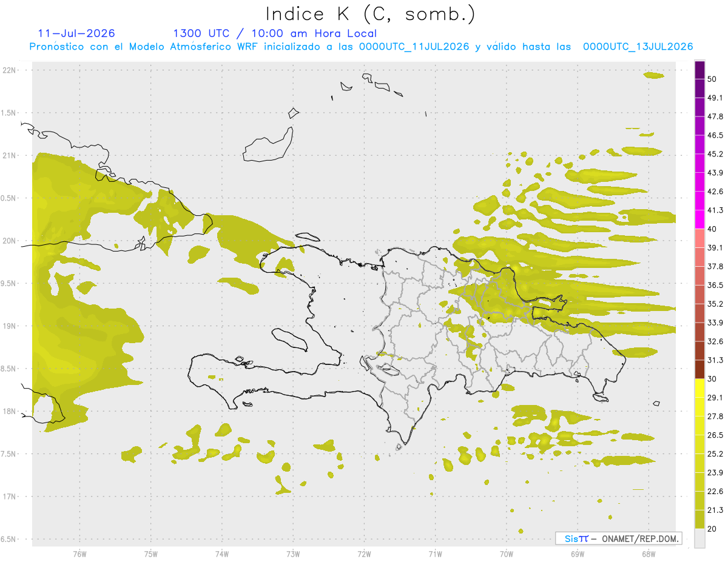Click the colorbar value "29.1"
This screenshot has width=728, height=562.
coord(715,398)
